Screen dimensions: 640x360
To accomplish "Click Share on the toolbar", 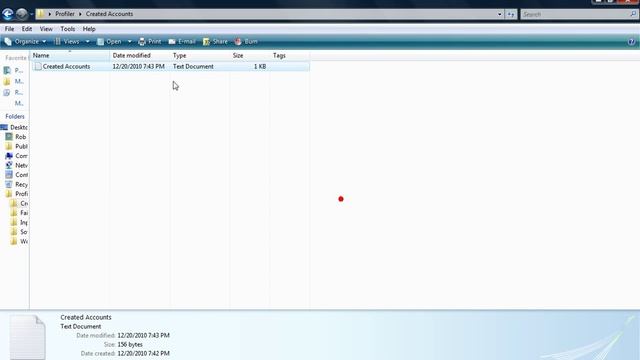I will click(x=215, y=42).
